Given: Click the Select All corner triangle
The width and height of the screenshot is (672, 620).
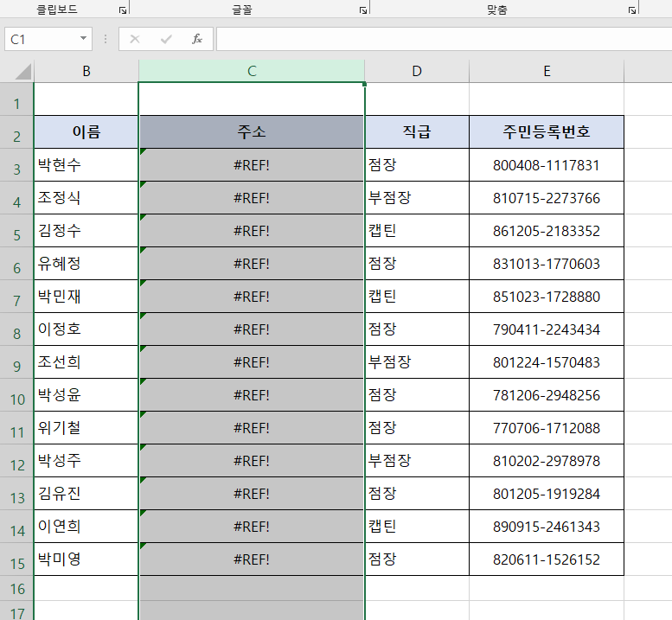Looking at the screenshot, I should (x=23, y=72).
